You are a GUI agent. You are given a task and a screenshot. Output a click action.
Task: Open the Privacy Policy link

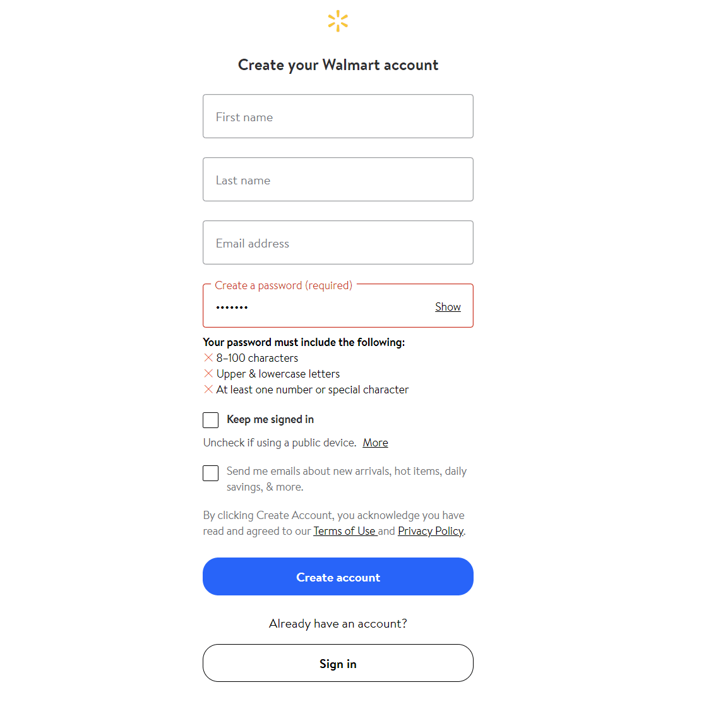(431, 531)
